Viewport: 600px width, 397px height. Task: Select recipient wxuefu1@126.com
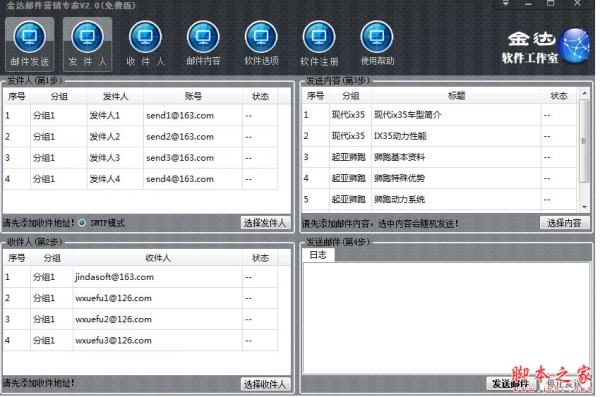click(x=141, y=298)
